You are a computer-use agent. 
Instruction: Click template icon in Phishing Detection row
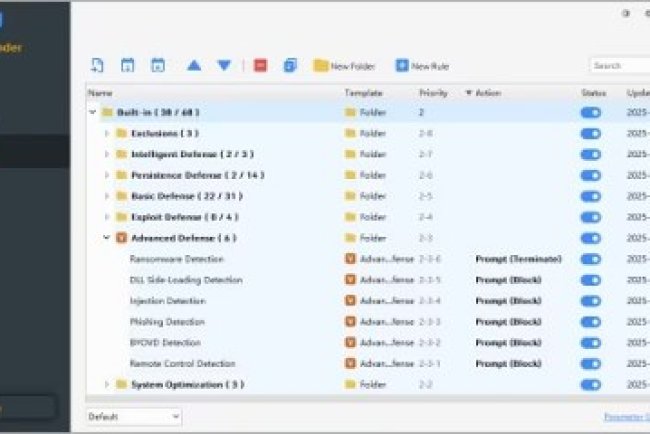350,322
